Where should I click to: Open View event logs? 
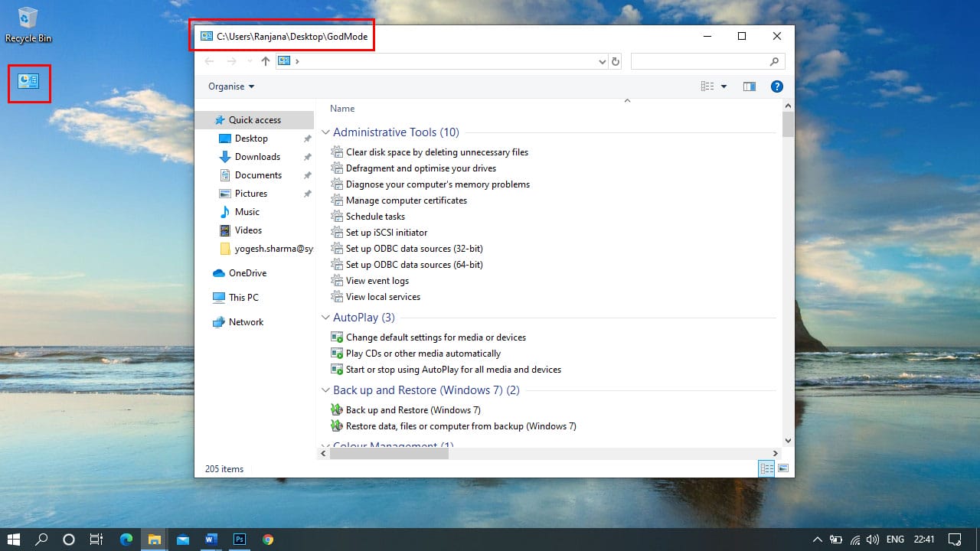pos(377,281)
